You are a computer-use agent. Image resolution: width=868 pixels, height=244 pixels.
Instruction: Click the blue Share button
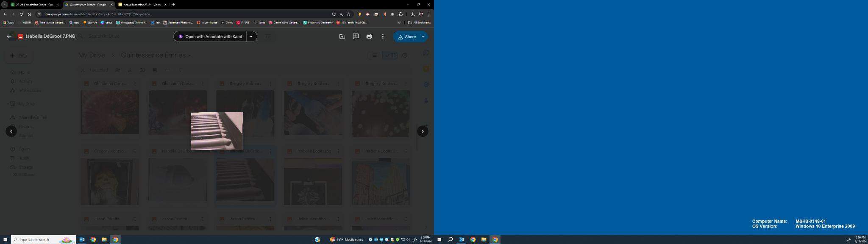point(406,37)
